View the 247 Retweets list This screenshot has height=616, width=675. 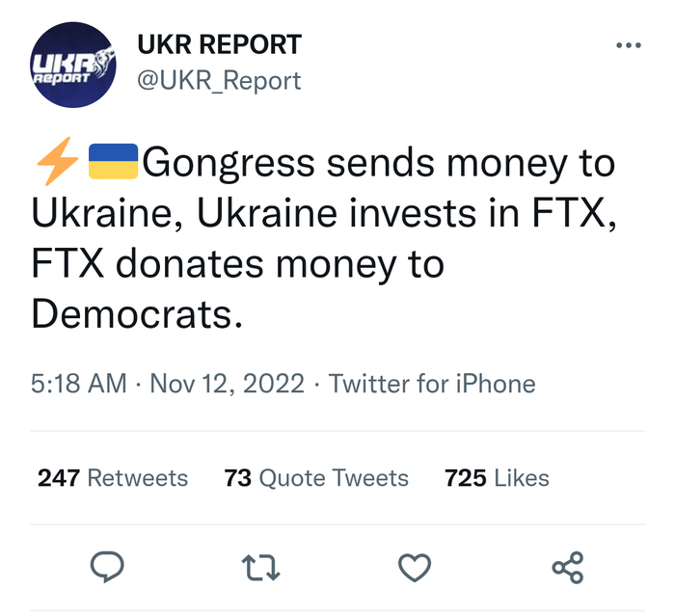click(113, 478)
